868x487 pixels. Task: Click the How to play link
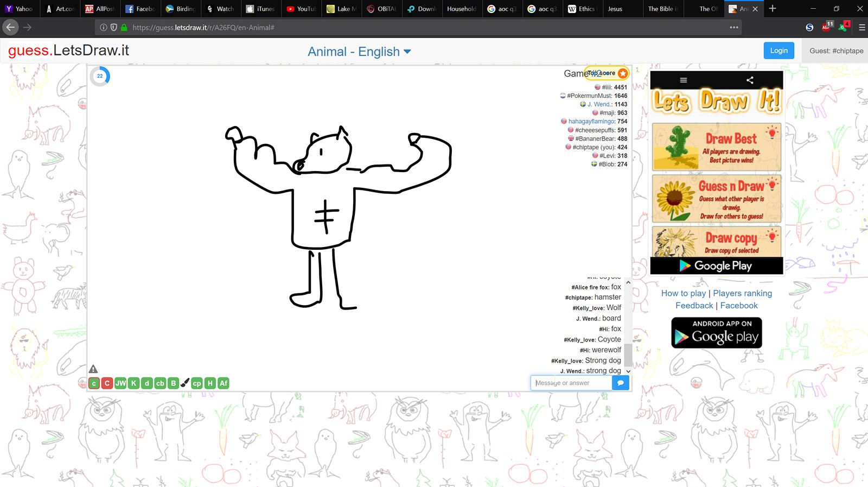point(683,293)
